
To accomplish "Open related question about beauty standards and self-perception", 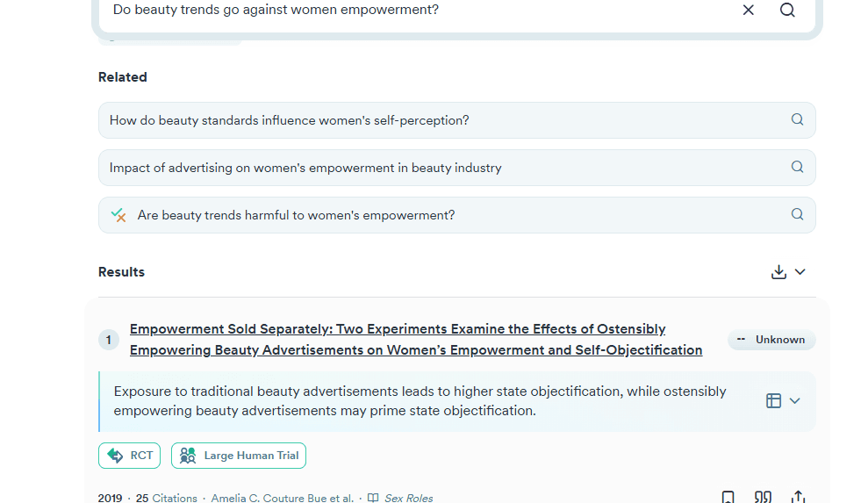I will point(456,120).
